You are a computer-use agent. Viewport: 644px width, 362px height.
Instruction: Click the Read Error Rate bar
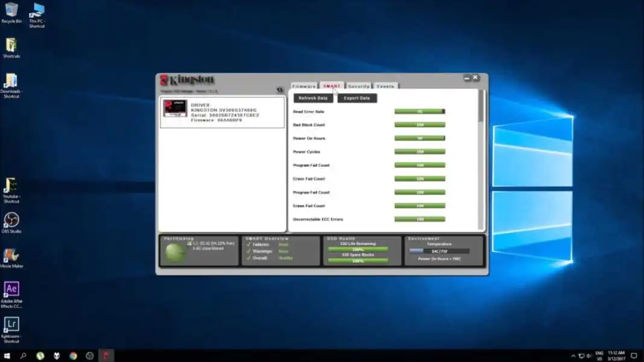click(420, 111)
